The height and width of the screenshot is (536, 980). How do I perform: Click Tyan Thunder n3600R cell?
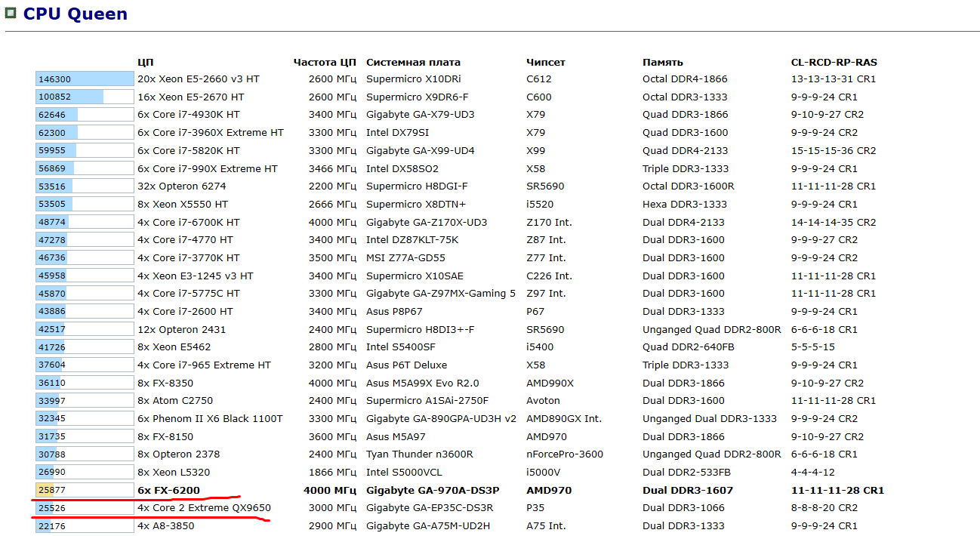pyautogui.click(x=420, y=454)
